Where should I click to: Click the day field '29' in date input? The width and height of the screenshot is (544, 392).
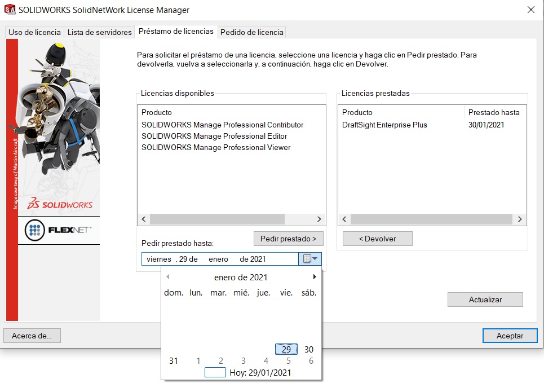[183, 259]
